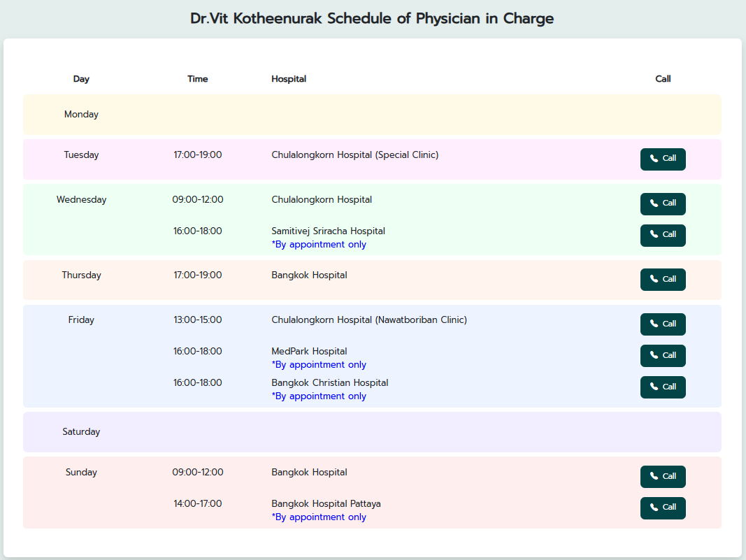Click appointment-only note under MedPark Hospital
This screenshot has width=746, height=560.
pos(319,364)
